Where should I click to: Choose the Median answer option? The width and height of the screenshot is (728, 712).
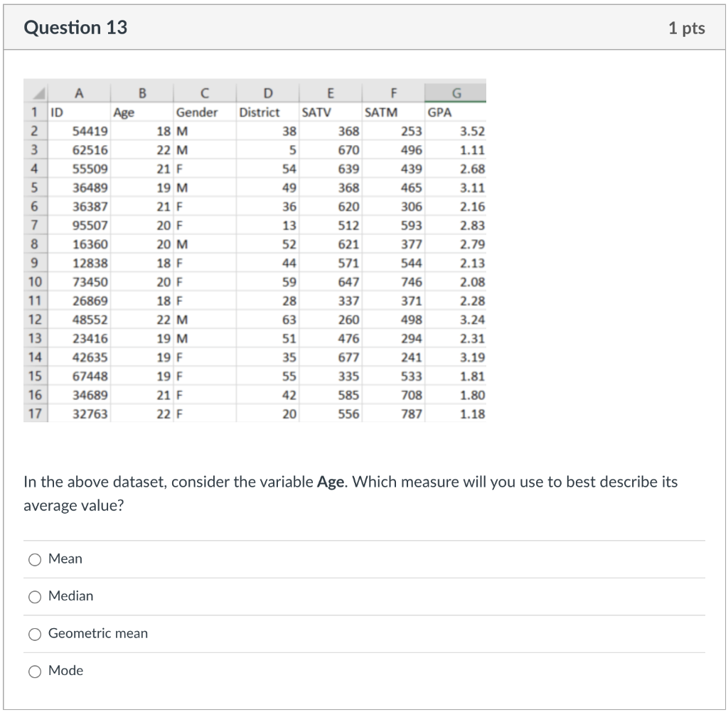35,597
